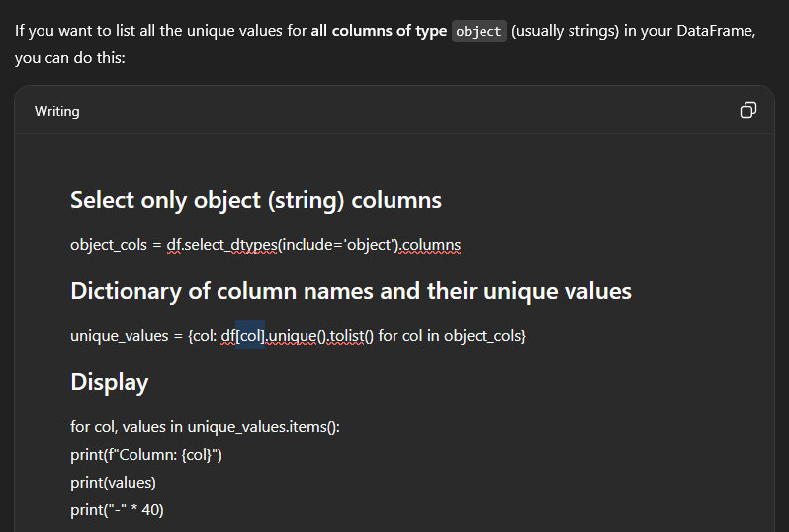789x532 pixels.
Task: Click the "Writing" label in the block header
Action: click(56, 111)
